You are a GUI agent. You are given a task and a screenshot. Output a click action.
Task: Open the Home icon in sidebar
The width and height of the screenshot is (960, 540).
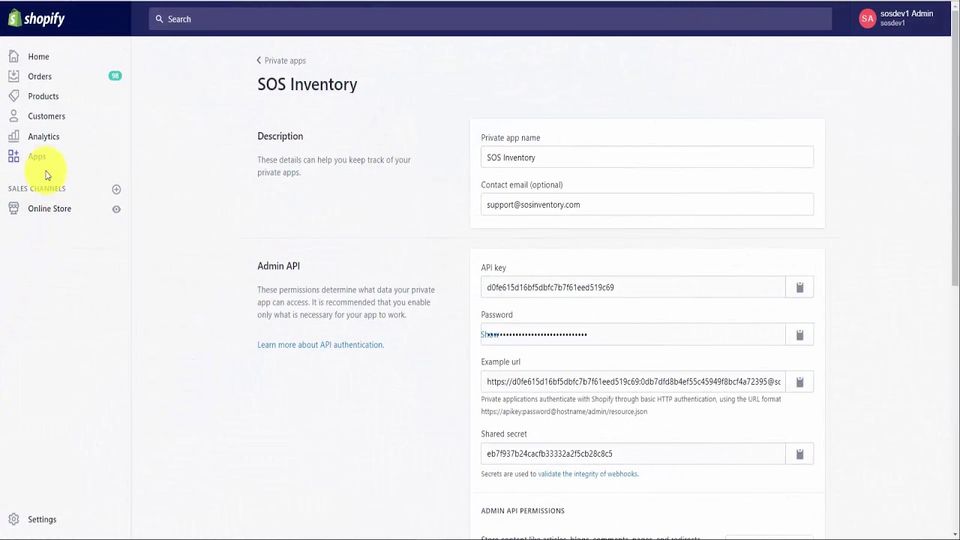(x=13, y=56)
